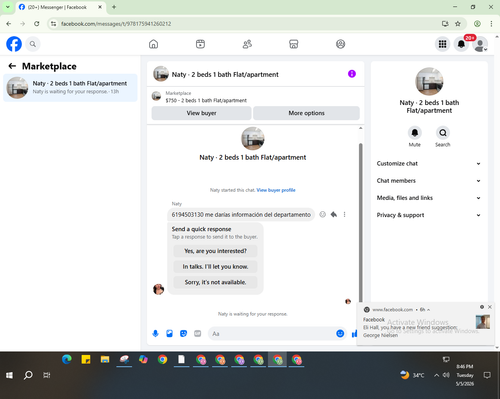Open Microsoft Edge from taskbar

click(x=67, y=359)
